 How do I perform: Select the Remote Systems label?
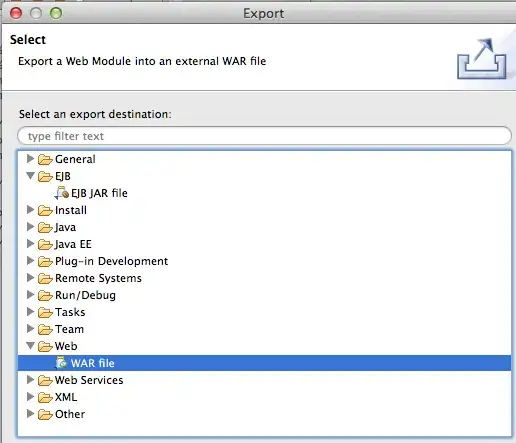coord(98,278)
